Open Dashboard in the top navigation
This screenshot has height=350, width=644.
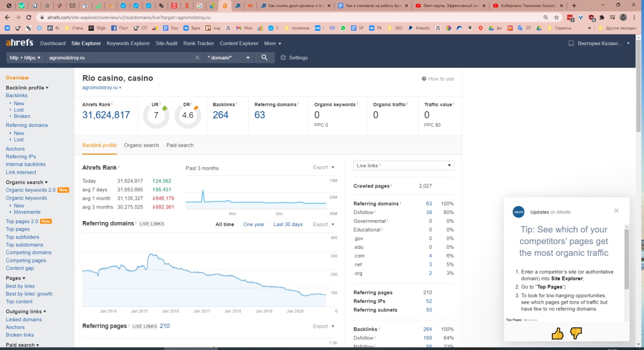pyautogui.click(x=53, y=43)
